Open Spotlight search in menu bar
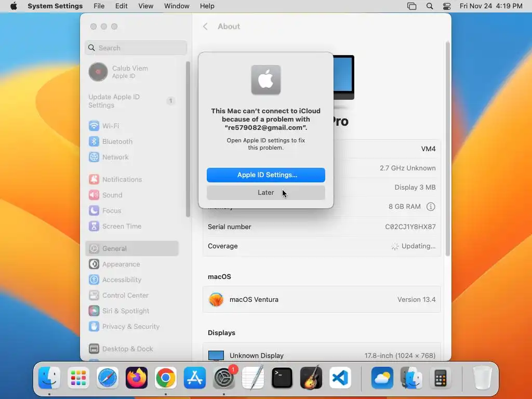Screen dimensions: 532x399 pos(430,6)
